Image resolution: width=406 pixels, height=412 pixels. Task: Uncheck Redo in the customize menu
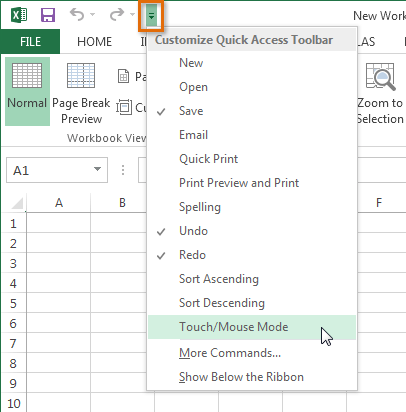[252, 255]
